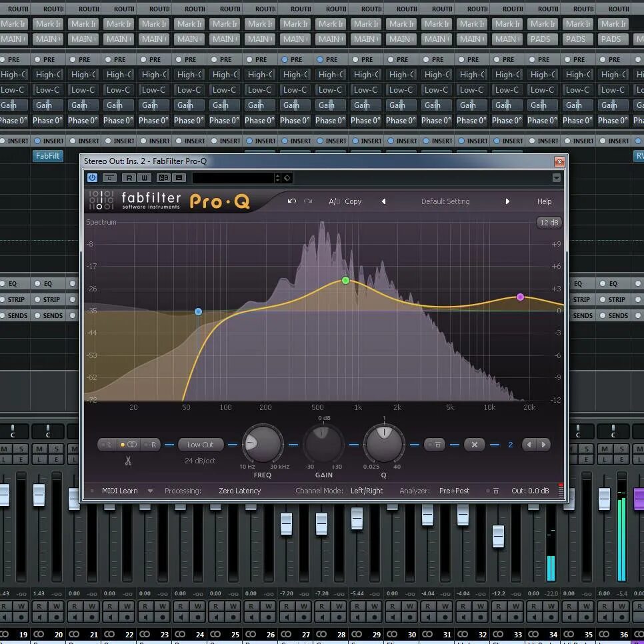The image size is (644, 644).
Task: Click the MIDI Learn button
Action: pos(119,491)
